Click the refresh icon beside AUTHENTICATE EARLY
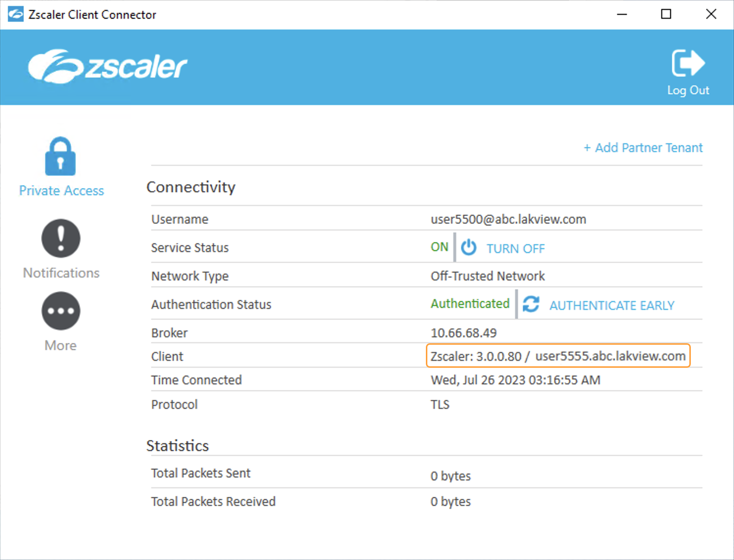The height and width of the screenshot is (560, 734). [x=531, y=305]
